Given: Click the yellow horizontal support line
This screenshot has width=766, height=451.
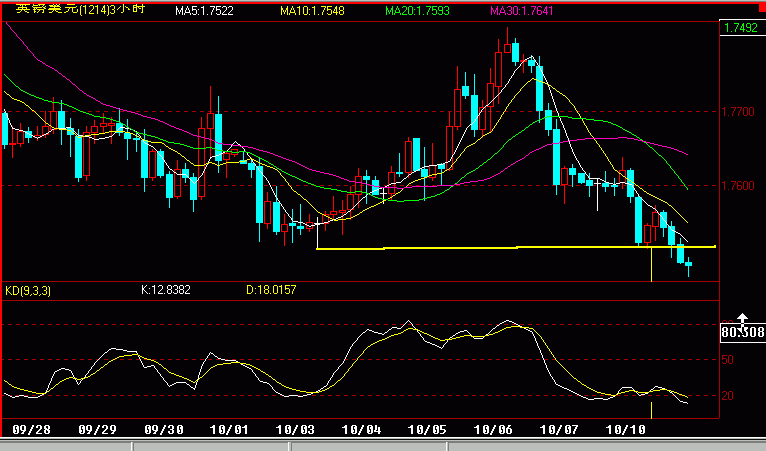Looking at the screenshot, I should coord(516,248).
